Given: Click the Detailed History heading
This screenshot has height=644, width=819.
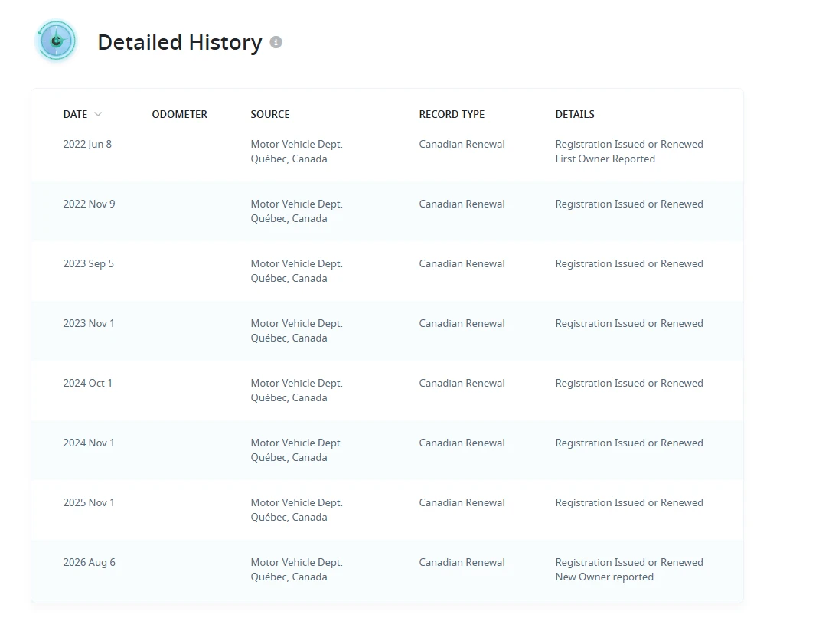Looking at the screenshot, I should click(x=180, y=42).
